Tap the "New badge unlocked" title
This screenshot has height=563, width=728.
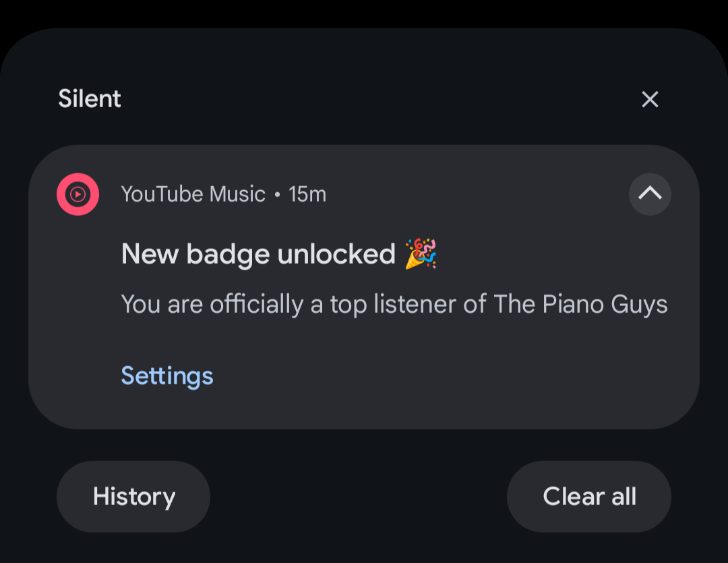[x=258, y=254]
